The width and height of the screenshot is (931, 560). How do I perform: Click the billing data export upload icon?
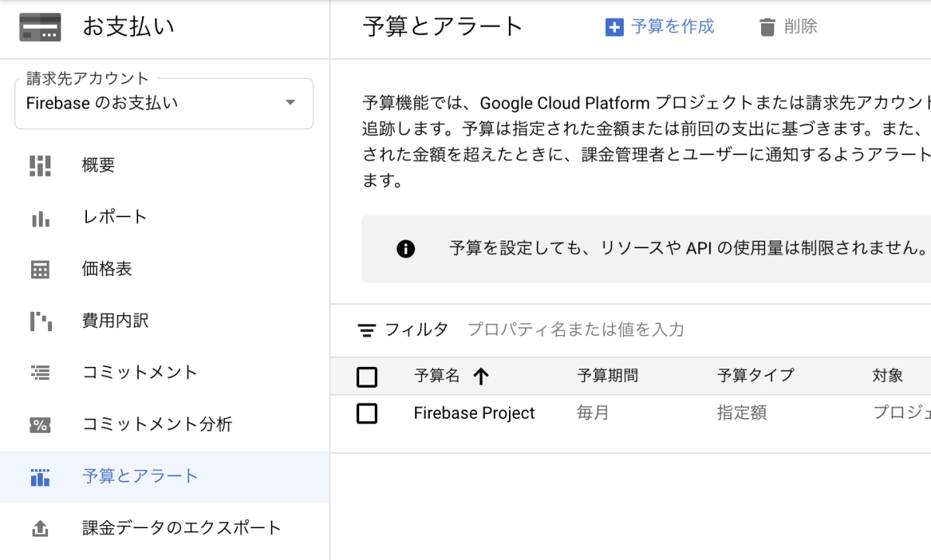click(40, 529)
